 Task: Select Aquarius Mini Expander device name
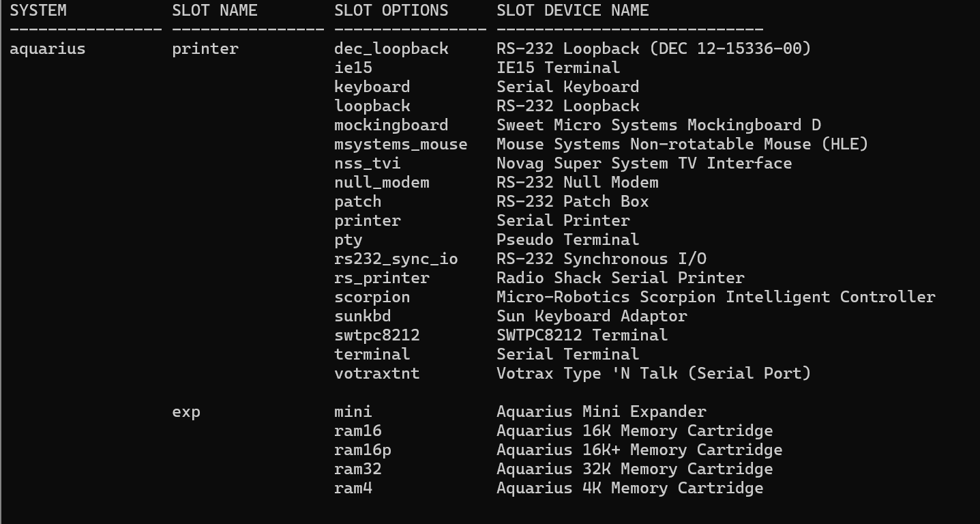602,411
